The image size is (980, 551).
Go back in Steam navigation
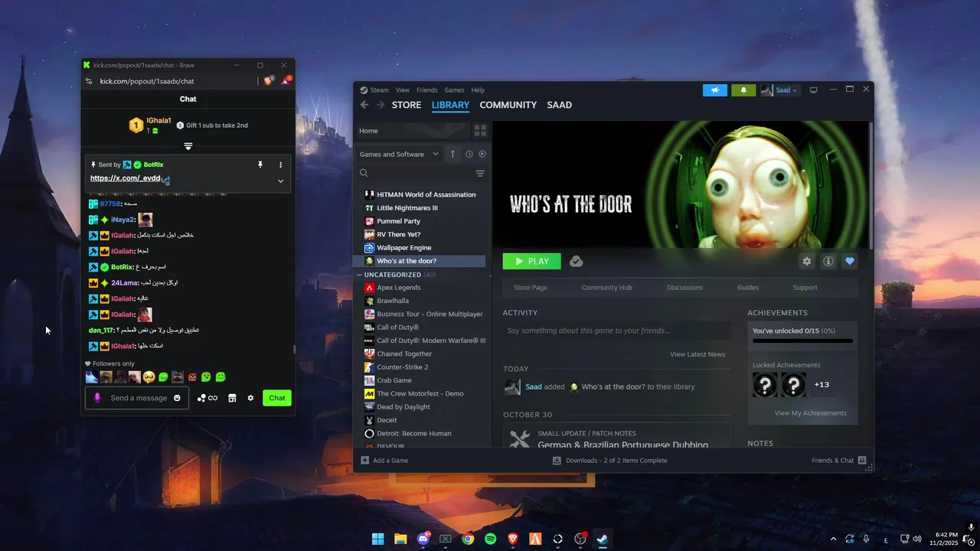pyautogui.click(x=364, y=105)
